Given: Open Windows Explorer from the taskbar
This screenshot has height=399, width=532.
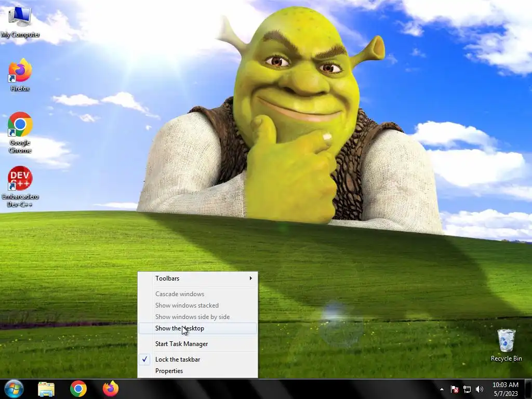Looking at the screenshot, I should 46,389.
